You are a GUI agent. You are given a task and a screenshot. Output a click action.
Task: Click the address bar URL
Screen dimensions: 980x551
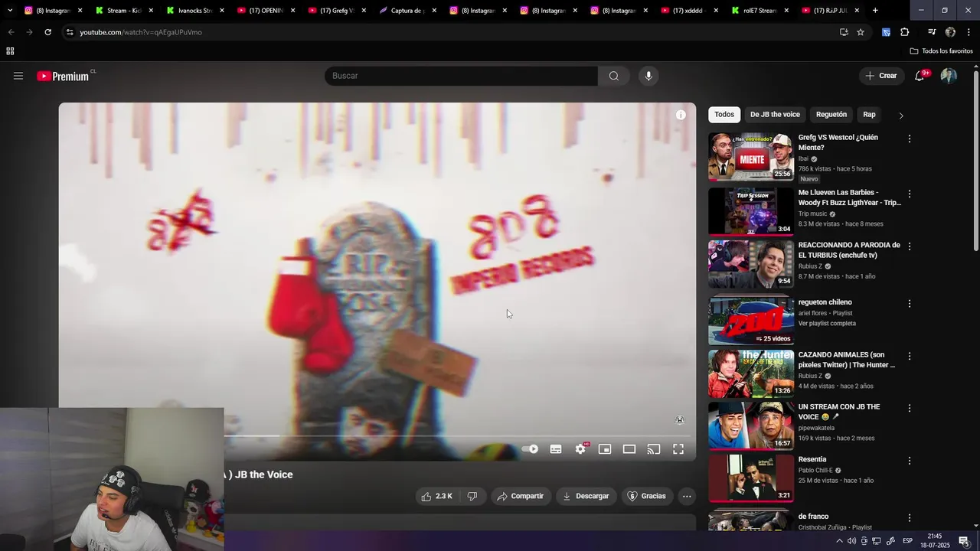pos(141,32)
